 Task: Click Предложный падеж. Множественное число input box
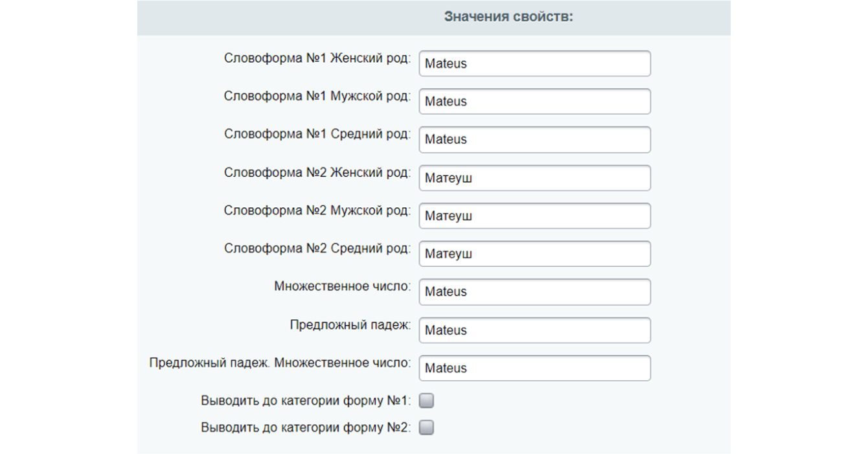coord(534,368)
